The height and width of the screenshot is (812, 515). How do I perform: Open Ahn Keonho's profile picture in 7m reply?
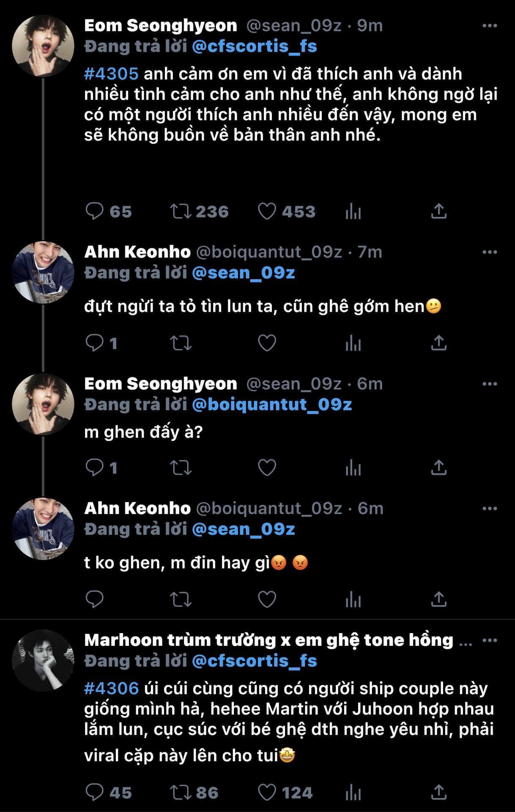click(43, 273)
